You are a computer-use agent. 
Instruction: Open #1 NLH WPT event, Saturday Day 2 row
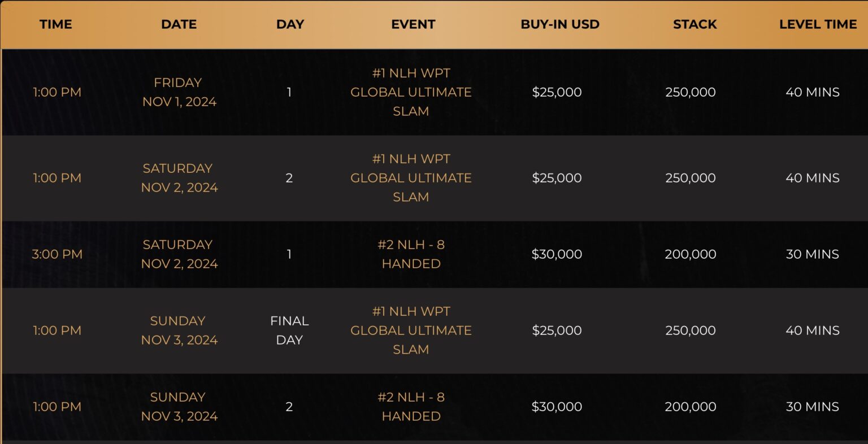(411, 178)
